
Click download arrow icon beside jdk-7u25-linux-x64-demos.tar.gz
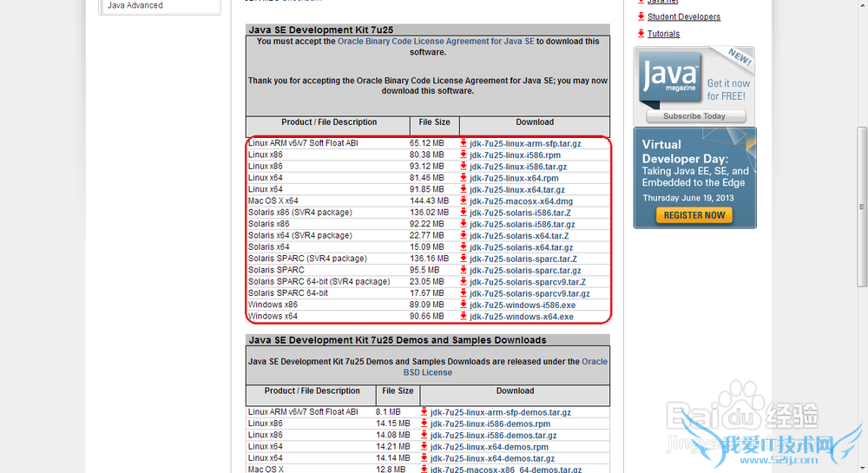pyautogui.click(x=424, y=458)
